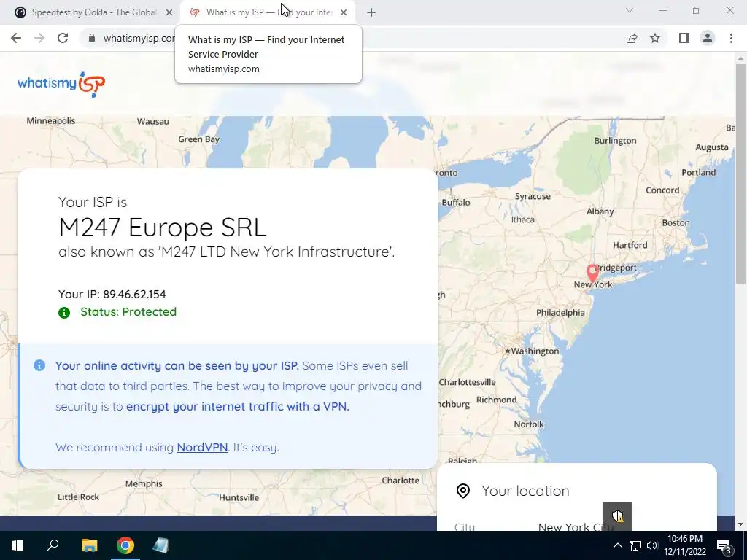Click the Status: Protected text

point(128,312)
